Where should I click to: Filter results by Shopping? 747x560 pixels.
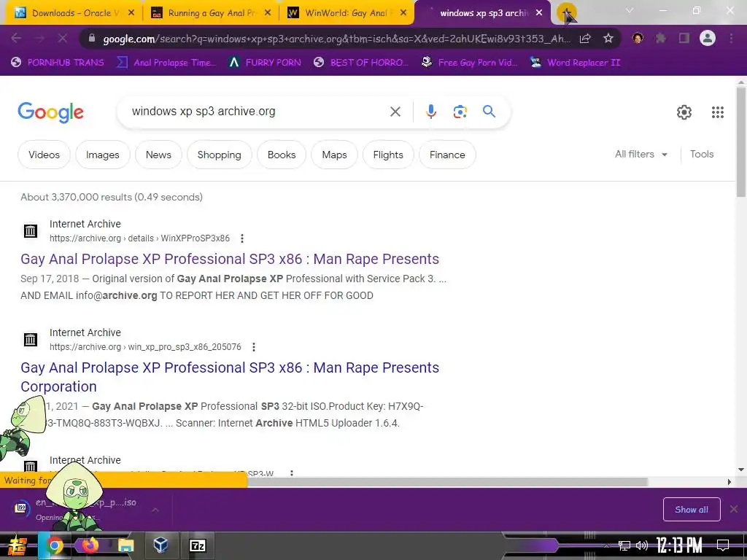[x=219, y=155]
